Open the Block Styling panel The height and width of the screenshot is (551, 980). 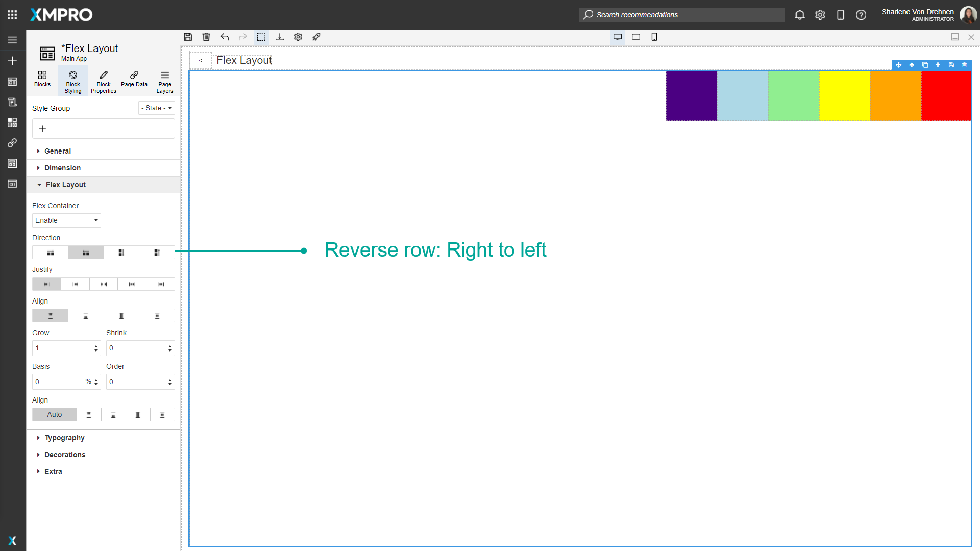pyautogui.click(x=72, y=81)
